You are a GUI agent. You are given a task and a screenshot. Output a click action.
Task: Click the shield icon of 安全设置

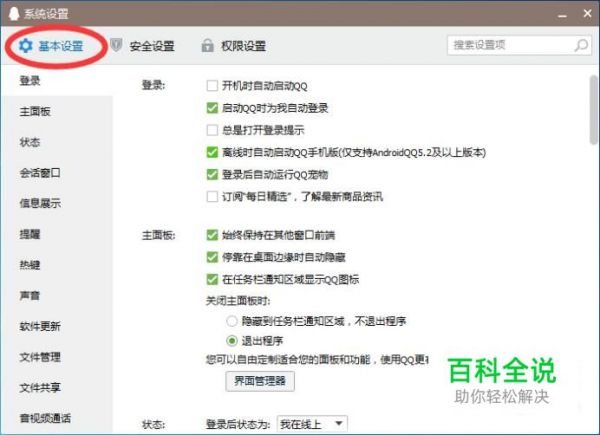click(x=116, y=45)
